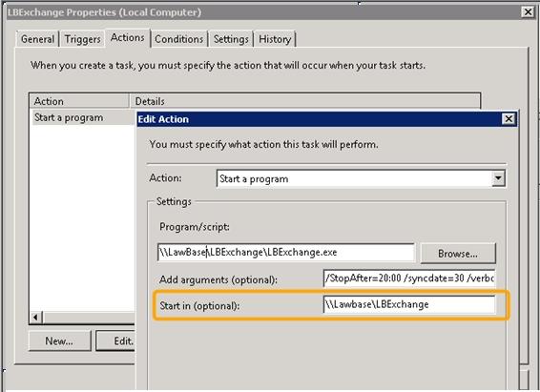Select the Actions tab

pos(128,37)
